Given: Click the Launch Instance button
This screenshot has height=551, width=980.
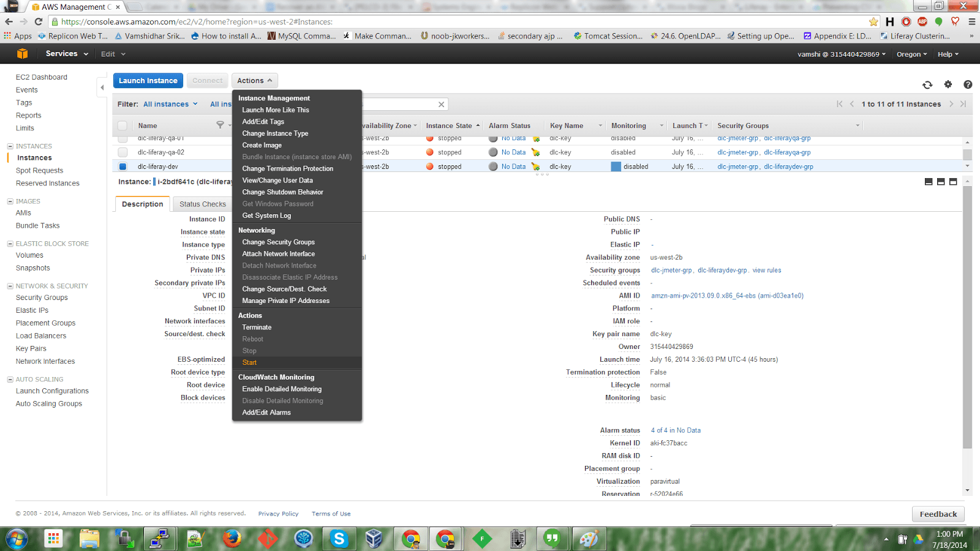Looking at the screenshot, I should 148,80.
